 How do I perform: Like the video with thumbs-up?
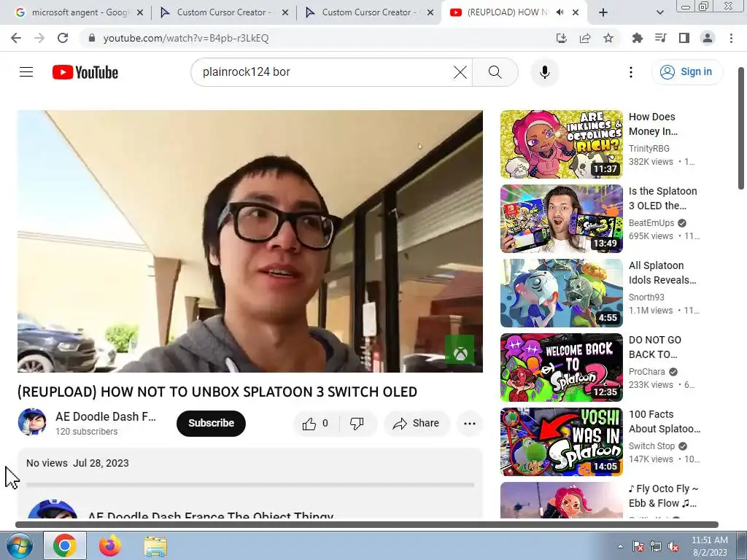(x=315, y=424)
